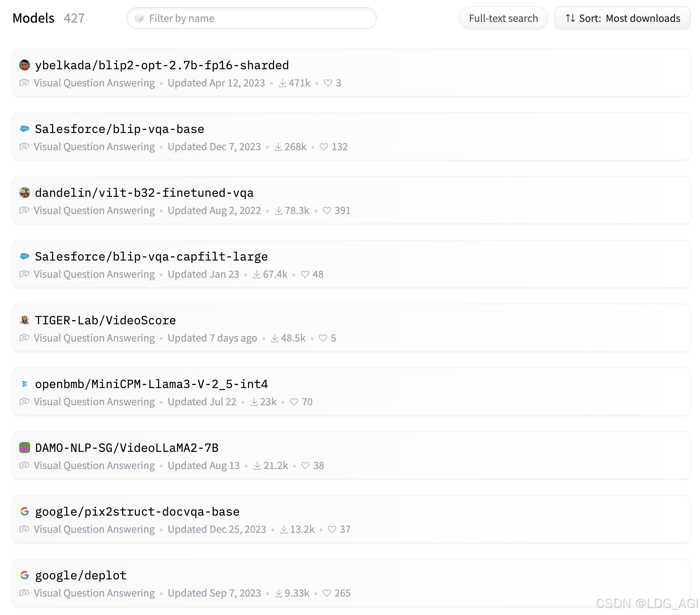Image resolution: width=700 pixels, height=615 pixels.
Task: Click Visual Question Answering label in MiniCPM row
Action: [94, 402]
